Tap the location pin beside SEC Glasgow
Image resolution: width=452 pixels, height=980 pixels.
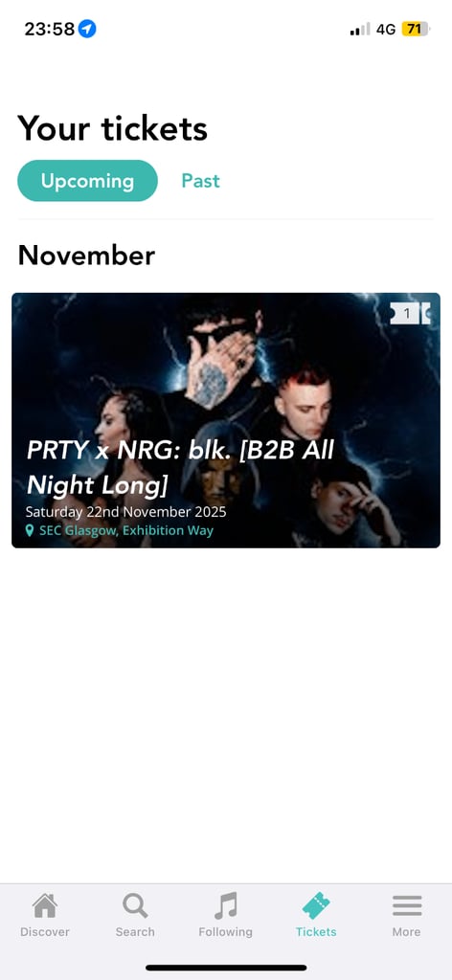click(30, 530)
